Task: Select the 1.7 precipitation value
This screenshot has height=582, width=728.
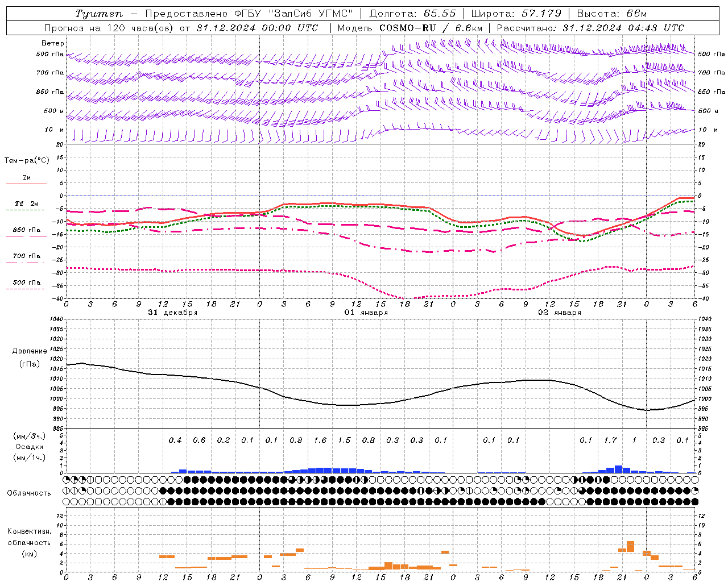Action: tap(610, 440)
